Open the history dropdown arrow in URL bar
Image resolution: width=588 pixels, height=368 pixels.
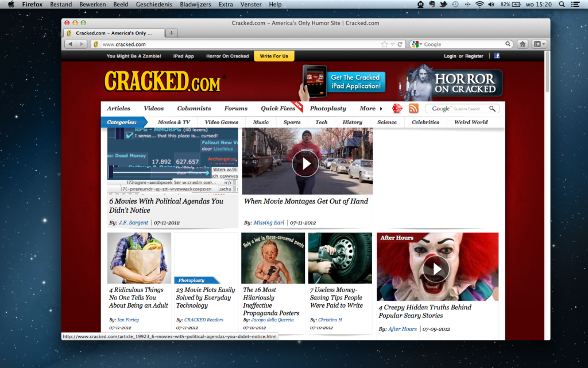(x=392, y=44)
